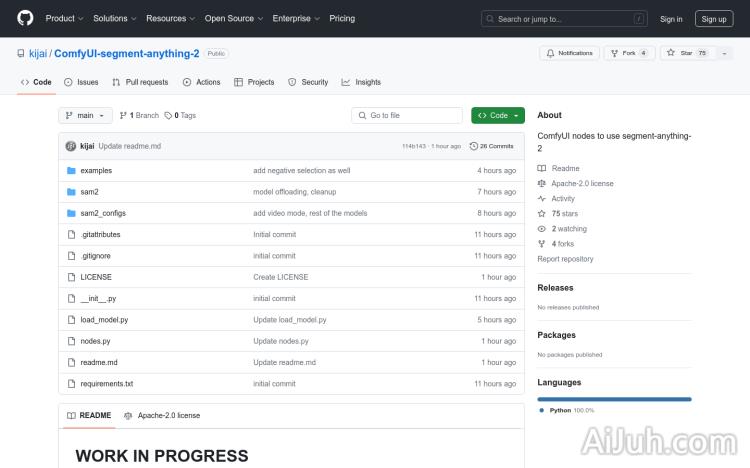
Task: Click the GitHub logo icon
Action: 25,18
